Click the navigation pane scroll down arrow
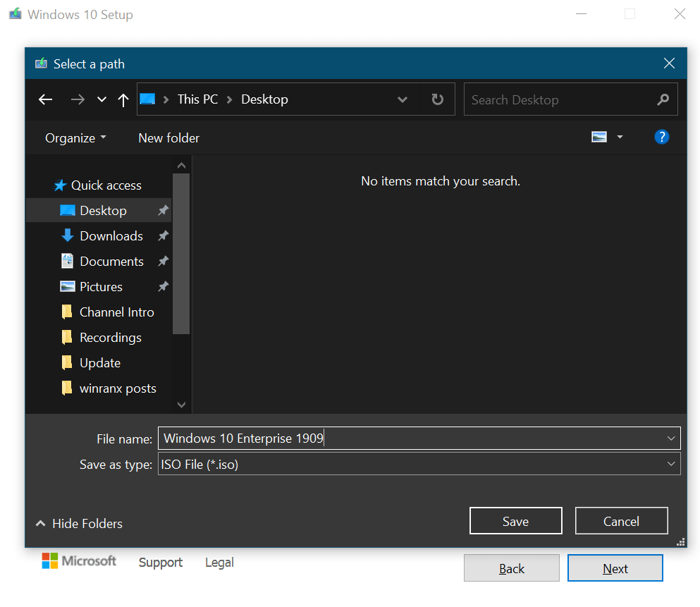 [x=181, y=405]
